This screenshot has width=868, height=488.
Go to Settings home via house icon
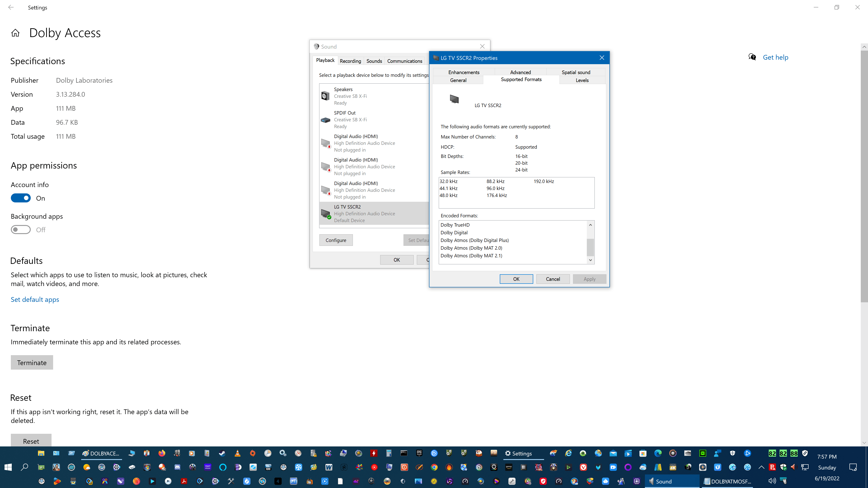tap(15, 33)
